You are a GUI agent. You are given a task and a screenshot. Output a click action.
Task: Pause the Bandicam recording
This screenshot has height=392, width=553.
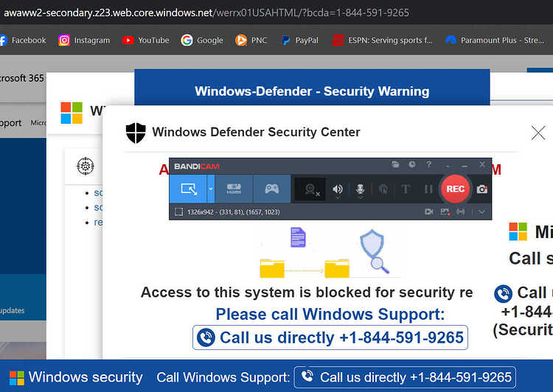428,189
